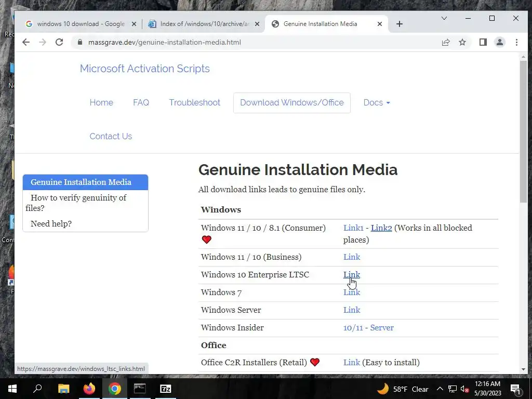Open the FAQ nav item

point(141,102)
